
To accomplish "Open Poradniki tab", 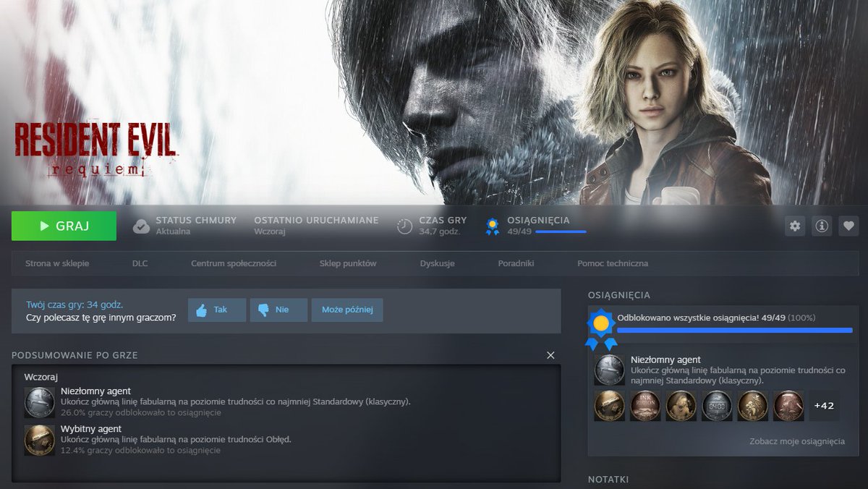I will pyautogui.click(x=516, y=263).
